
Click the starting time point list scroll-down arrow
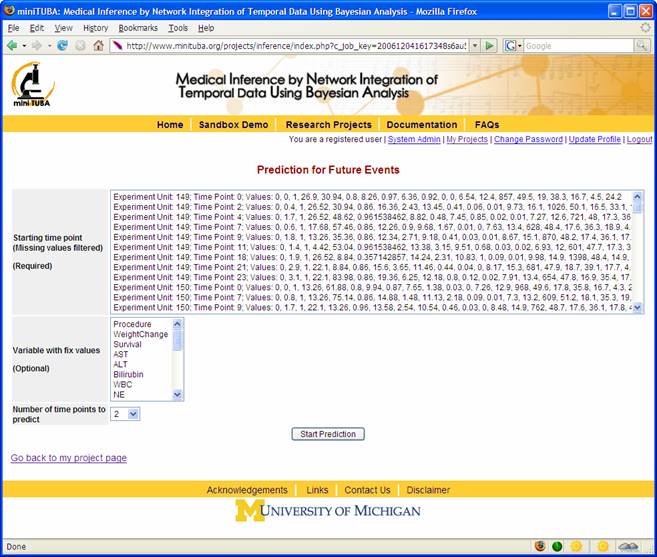[637, 308]
